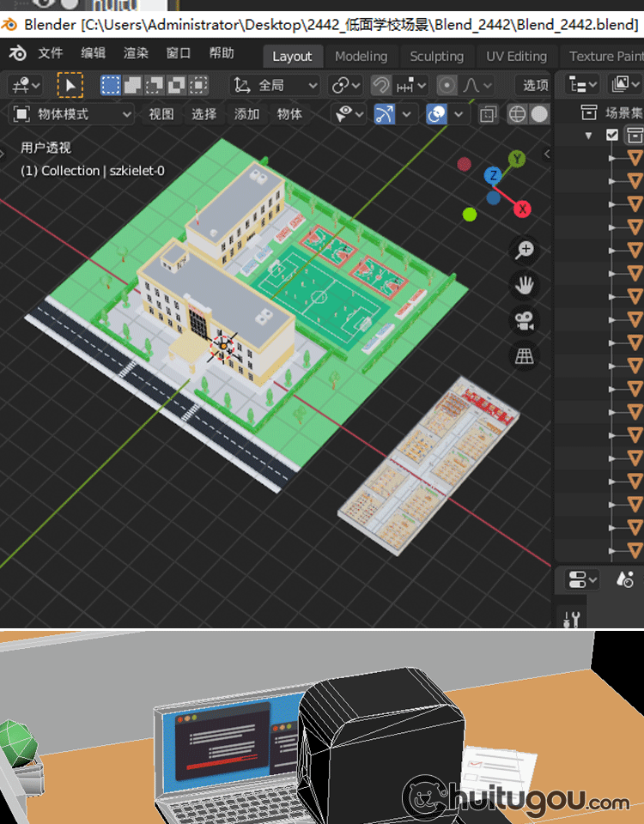Open the 文件 menu
Image resolution: width=644 pixels, height=824 pixels.
pyautogui.click(x=51, y=53)
